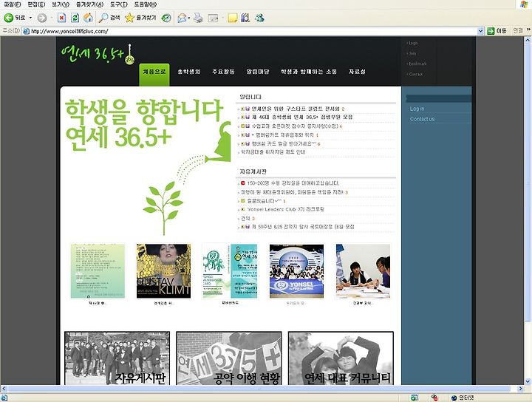
Task: Open the Yonsei Leaders Club 7기 post
Action: [286, 209]
